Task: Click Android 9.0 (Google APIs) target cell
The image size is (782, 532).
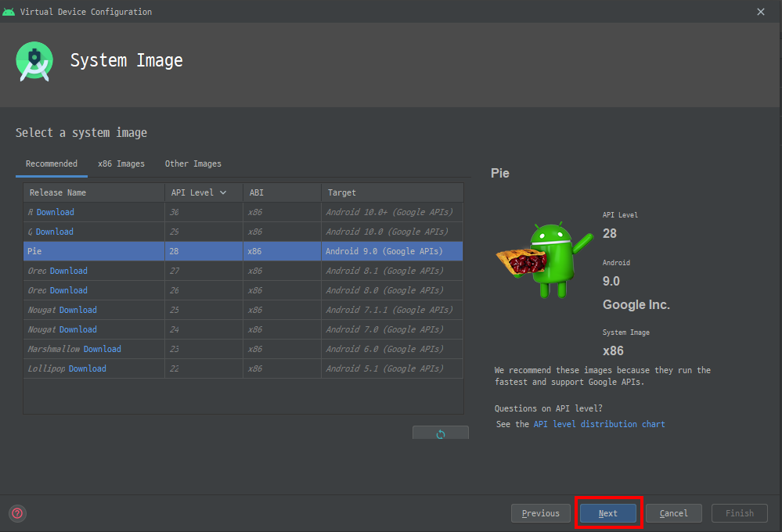Action: tap(392, 251)
